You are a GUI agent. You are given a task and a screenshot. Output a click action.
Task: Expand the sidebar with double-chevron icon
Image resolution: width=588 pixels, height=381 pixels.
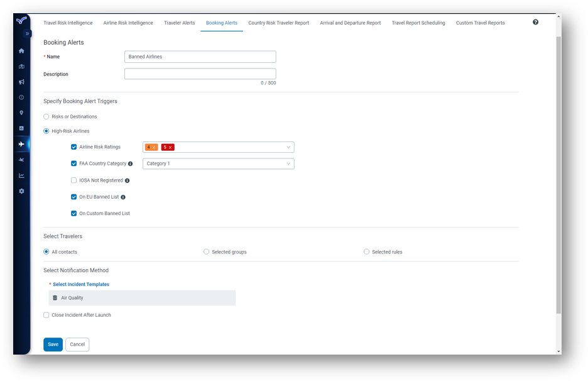tap(27, 34)
